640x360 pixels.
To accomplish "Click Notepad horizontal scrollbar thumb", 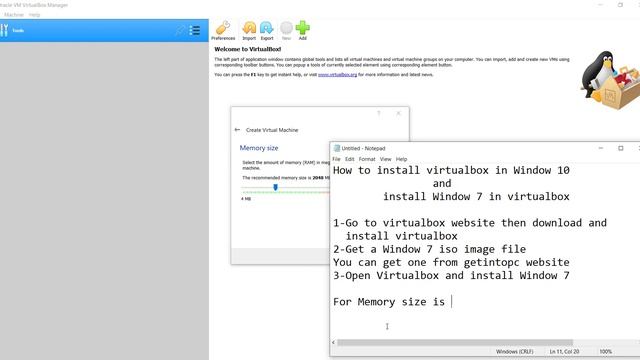I will [x=455, y=342].
